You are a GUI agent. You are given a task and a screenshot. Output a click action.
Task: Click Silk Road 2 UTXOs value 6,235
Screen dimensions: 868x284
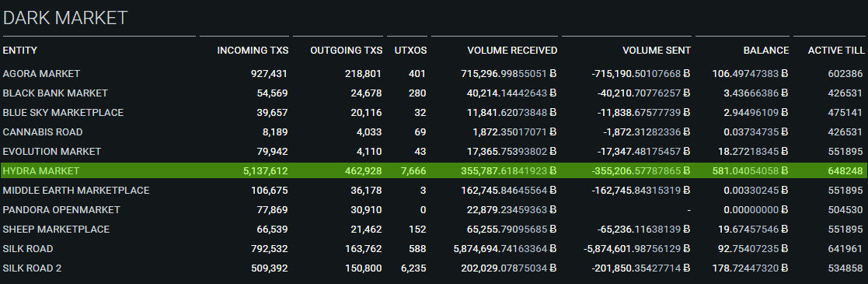point(413,268)
